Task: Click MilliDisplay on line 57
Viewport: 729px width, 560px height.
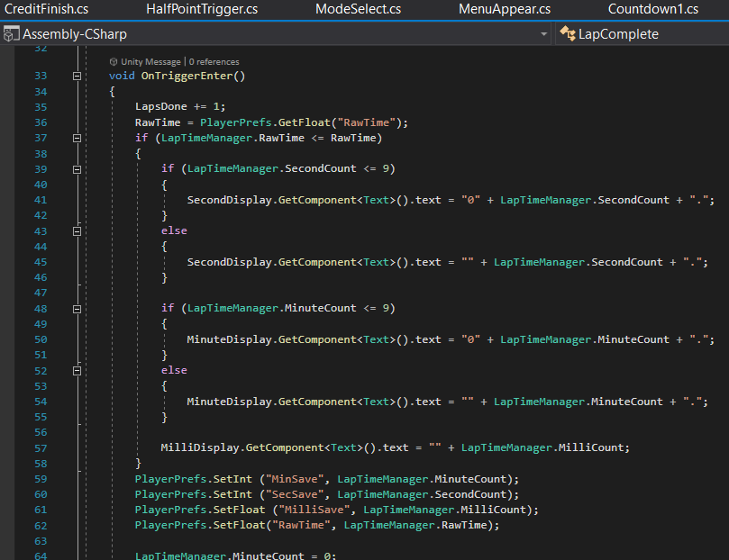Action: click(x=200, y=447)
